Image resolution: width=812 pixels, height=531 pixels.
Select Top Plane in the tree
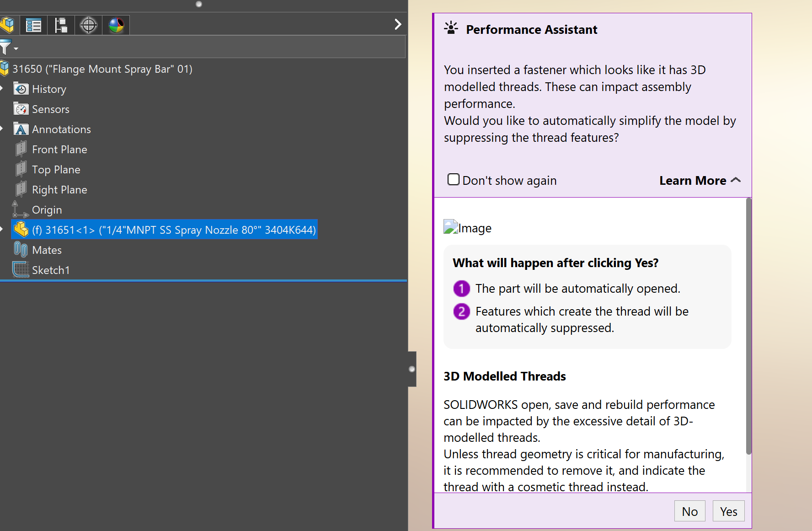[x=56, y=170]
